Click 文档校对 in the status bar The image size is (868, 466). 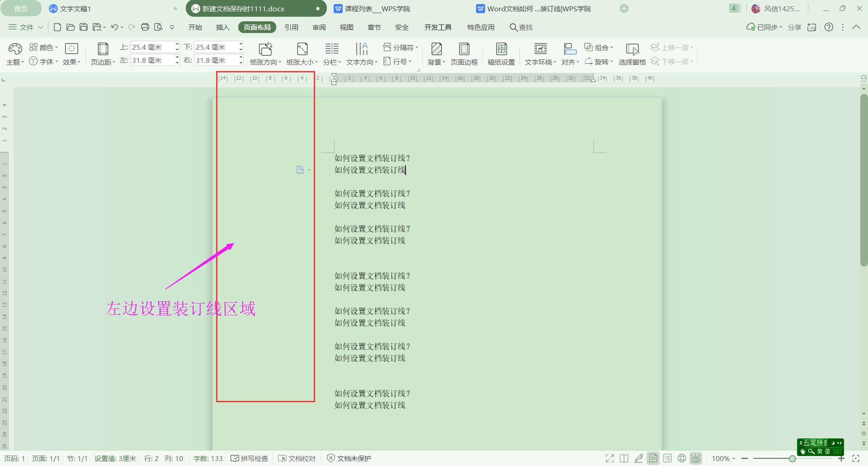(x=296, y=458)
